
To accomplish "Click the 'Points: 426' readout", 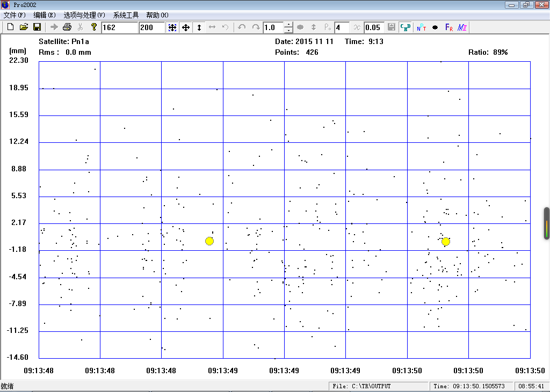I will click(x=296, y=52).
